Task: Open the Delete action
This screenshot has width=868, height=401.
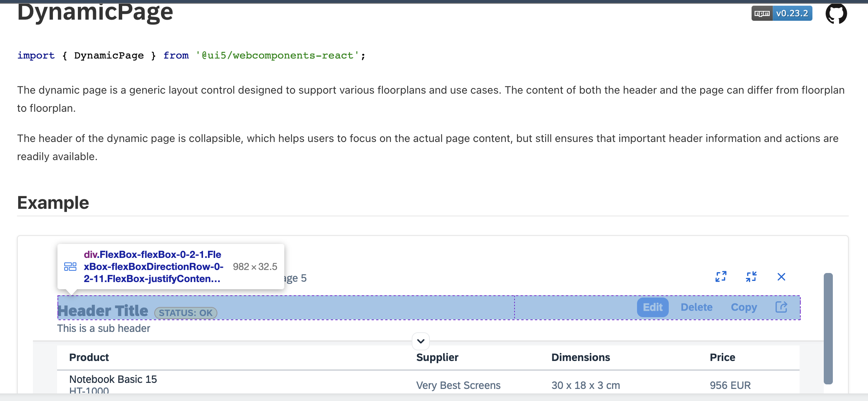Action: tap(697, 307)
